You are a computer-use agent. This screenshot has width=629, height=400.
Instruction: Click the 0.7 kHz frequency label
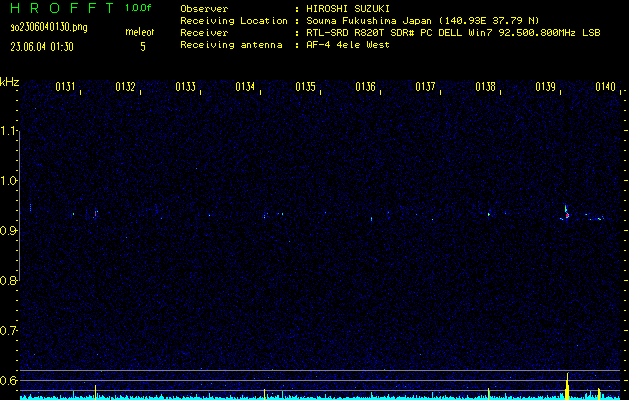tap(10, 330)
